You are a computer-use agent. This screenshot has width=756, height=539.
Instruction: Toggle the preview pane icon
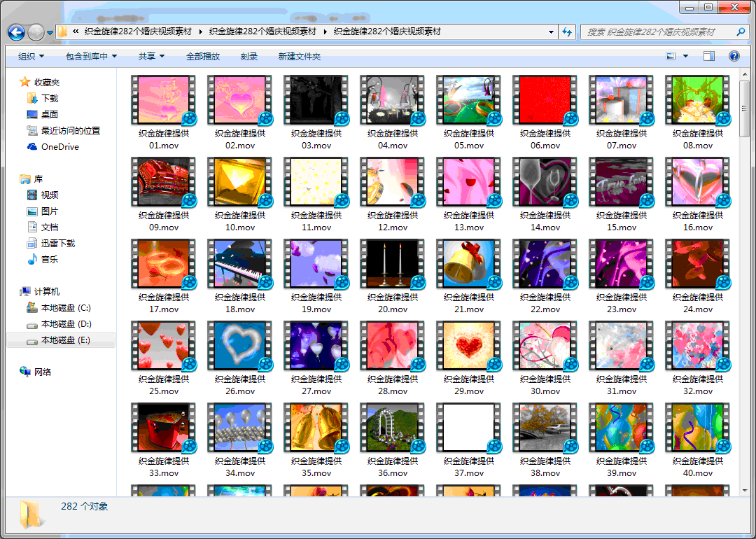click(x=709, y=56)
